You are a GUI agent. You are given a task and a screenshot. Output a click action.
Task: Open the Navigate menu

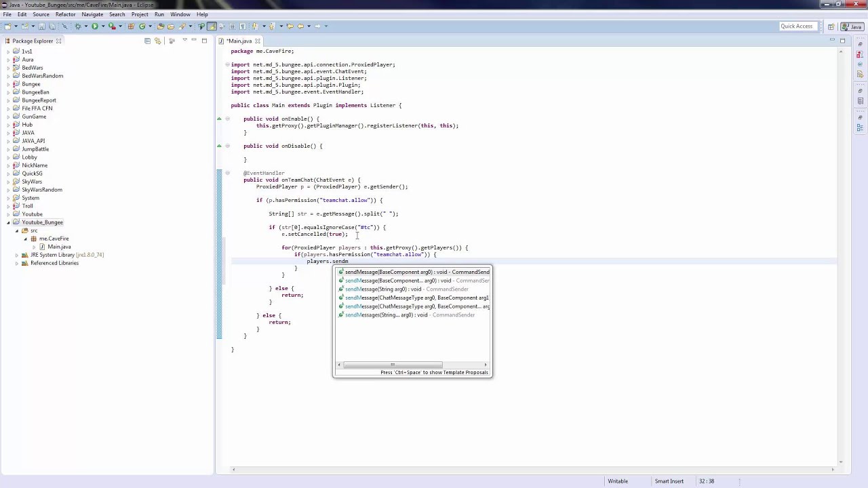coord(92,14)
